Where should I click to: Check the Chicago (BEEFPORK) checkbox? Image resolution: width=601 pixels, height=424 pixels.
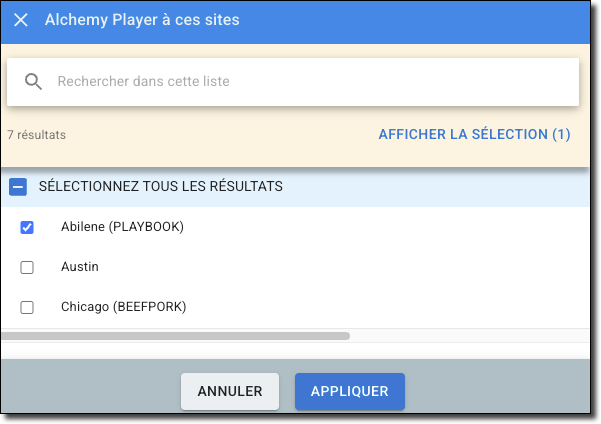pyautogui.click(x=27, y=307)
